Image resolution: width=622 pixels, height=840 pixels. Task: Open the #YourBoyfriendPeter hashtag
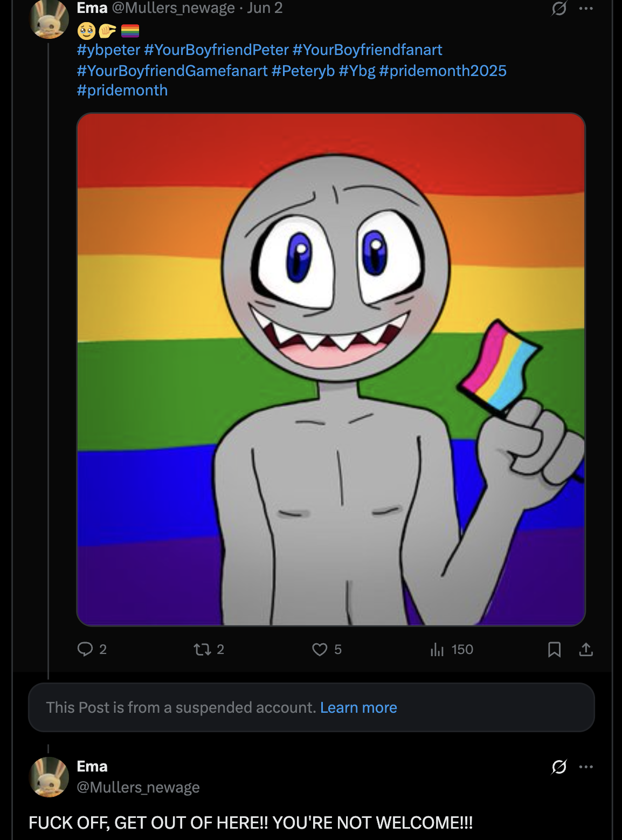(x=216, y=50)
